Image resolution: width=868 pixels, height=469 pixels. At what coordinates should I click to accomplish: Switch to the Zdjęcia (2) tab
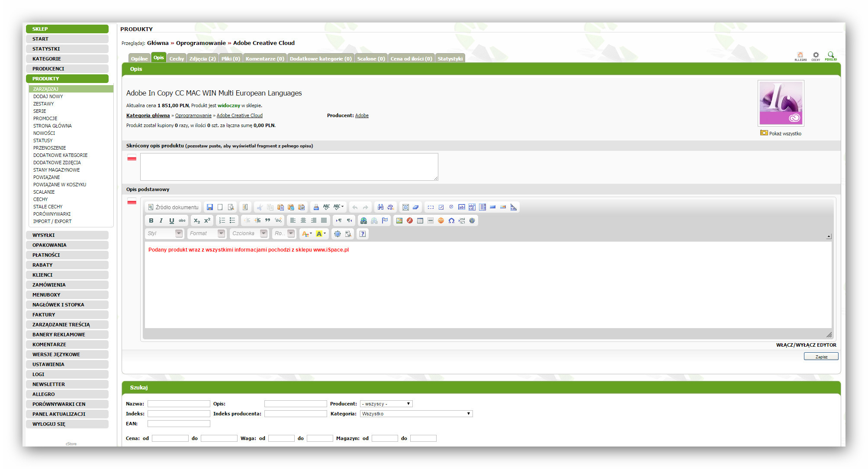pos(203,58)
